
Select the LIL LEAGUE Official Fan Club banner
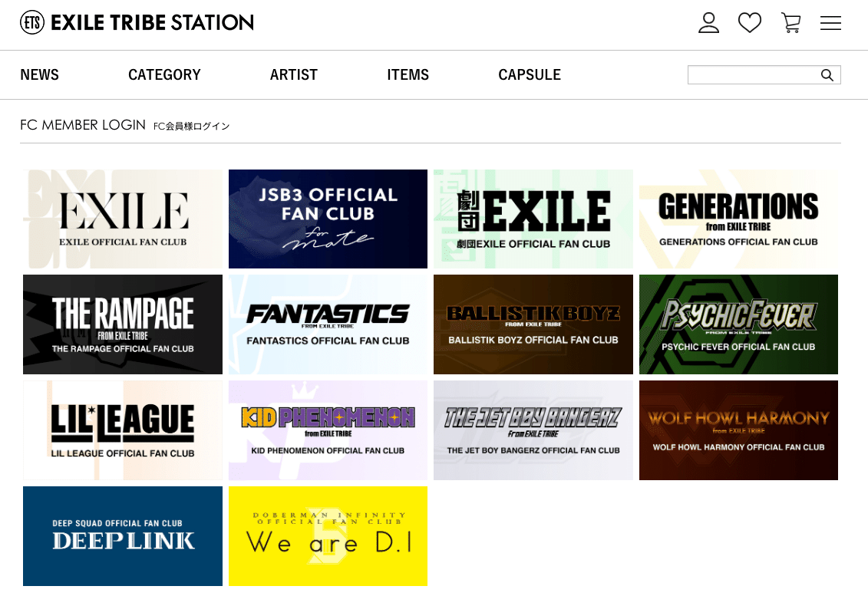(x=123, y=430)
